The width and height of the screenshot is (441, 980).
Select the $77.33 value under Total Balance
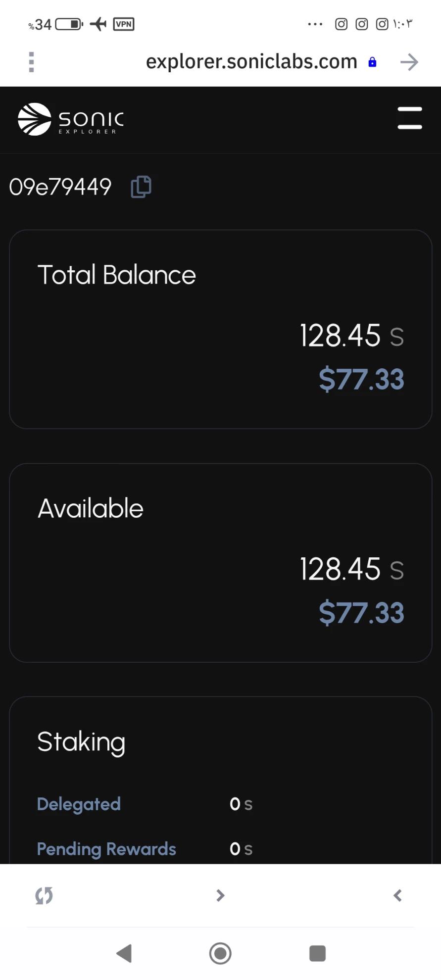(361, 380)
